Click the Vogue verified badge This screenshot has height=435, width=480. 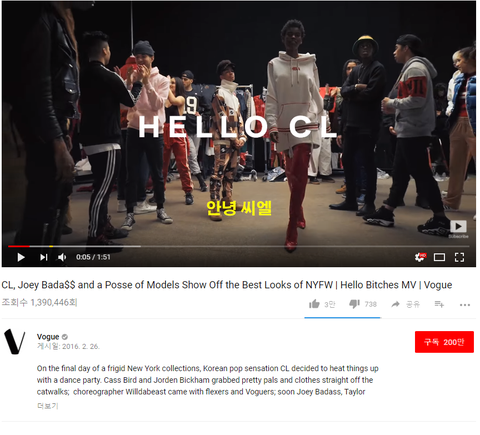(65, 337)
